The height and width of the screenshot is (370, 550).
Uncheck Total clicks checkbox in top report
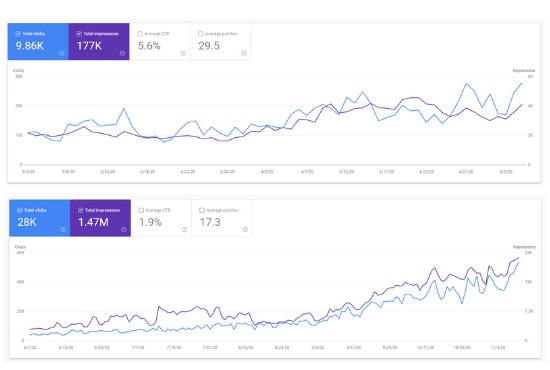(x=18, y=34)
